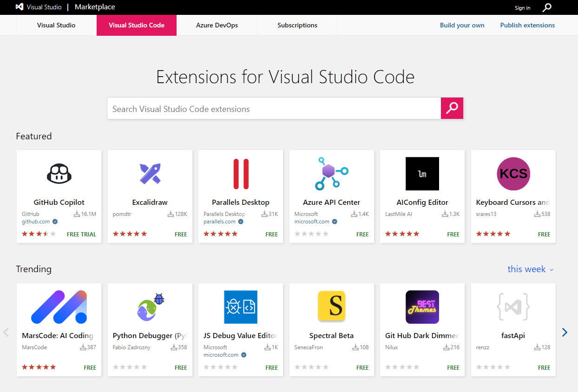
Task: Open the MarsCode AI Coding icon
Action: click(x=59, y=307)
